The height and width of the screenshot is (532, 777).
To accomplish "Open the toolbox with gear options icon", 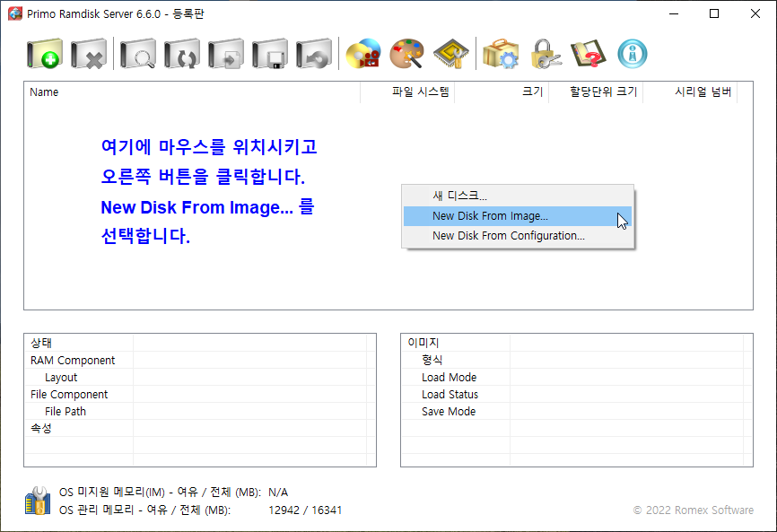I will pos(501,54).
